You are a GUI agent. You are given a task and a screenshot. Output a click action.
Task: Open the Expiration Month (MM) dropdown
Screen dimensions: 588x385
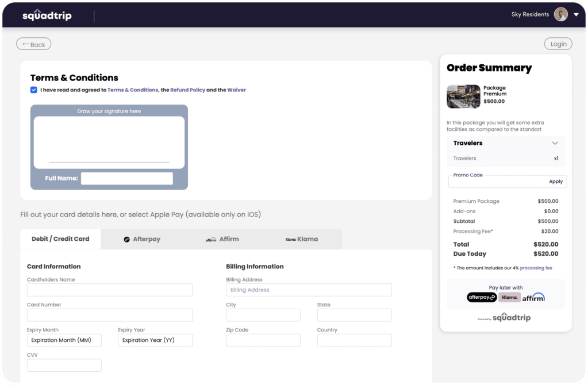coord(64,340)
